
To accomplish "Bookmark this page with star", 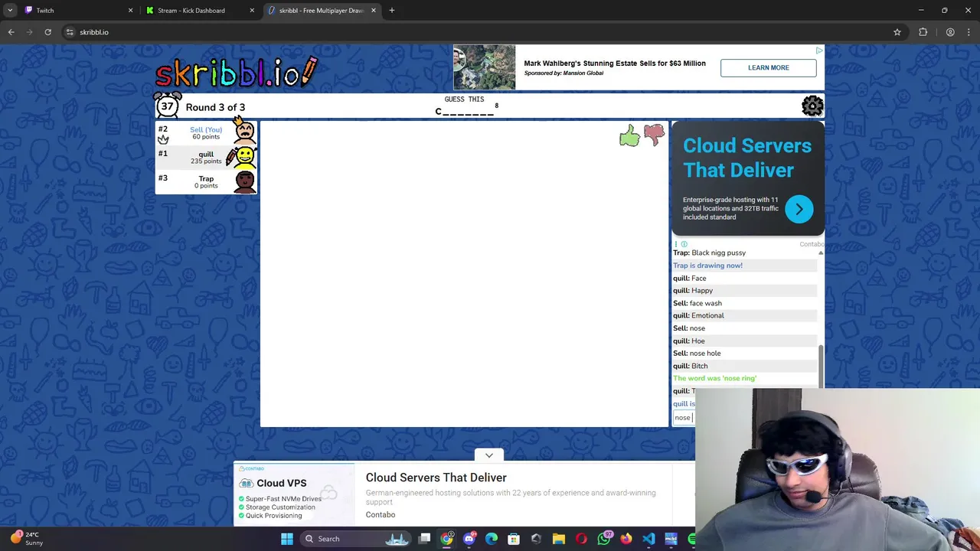I will [897, 32].
